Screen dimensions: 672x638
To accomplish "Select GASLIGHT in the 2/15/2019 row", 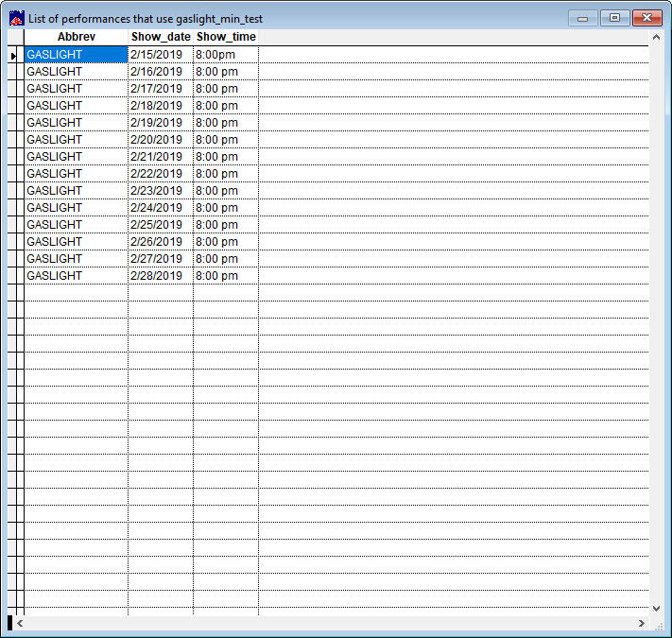I will (x=77, y=55).
